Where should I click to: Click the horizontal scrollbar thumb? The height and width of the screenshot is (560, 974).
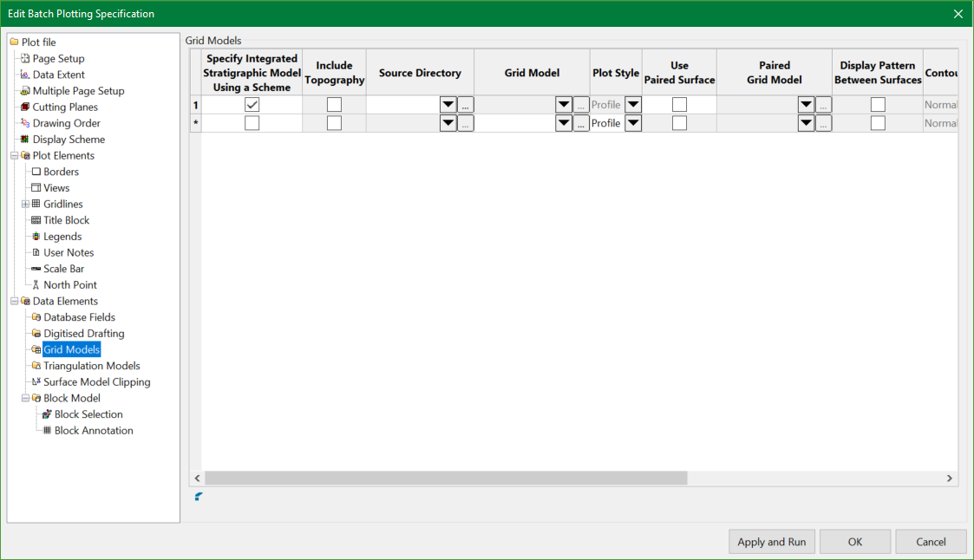point(446,478)
